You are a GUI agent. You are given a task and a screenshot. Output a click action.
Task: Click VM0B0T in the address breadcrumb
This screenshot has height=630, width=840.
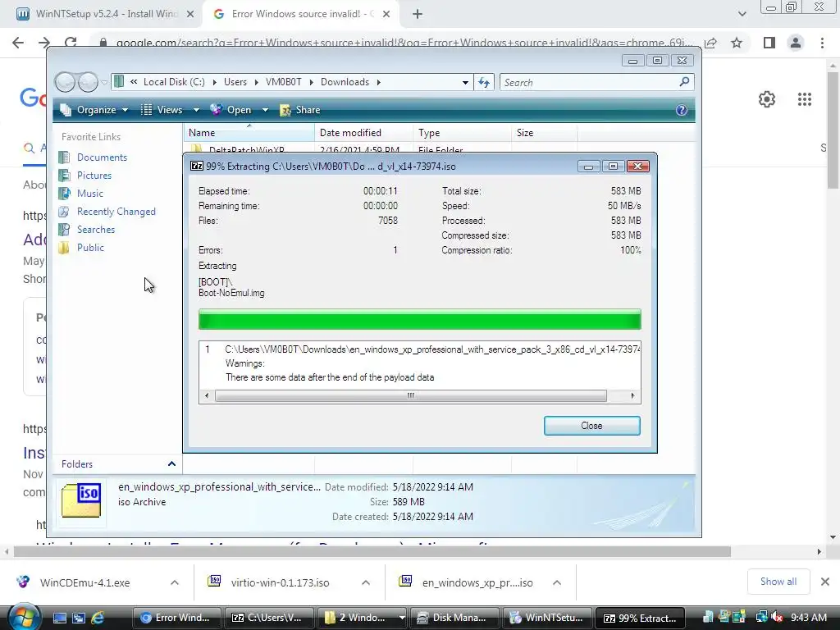283,82
